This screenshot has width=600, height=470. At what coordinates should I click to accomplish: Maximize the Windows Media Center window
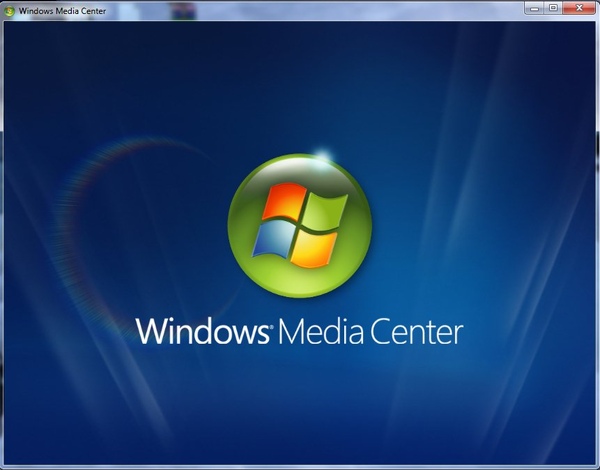553,8
